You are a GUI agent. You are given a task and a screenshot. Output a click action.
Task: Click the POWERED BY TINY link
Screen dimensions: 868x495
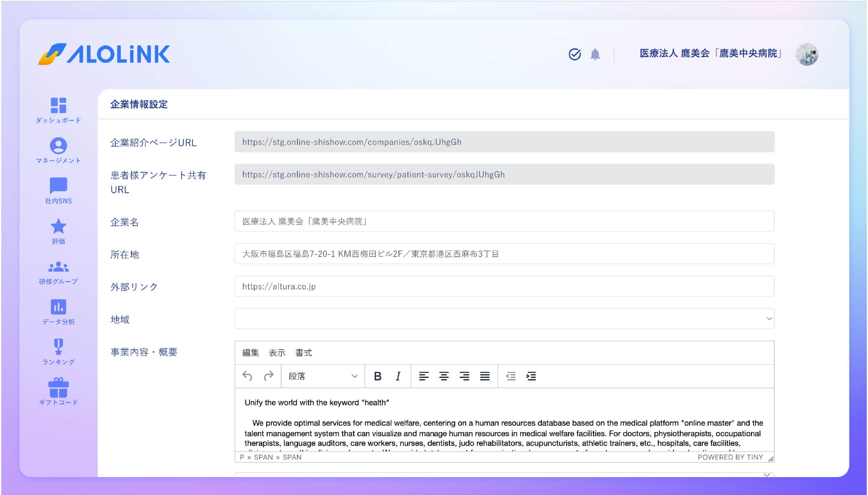(730, 457)
